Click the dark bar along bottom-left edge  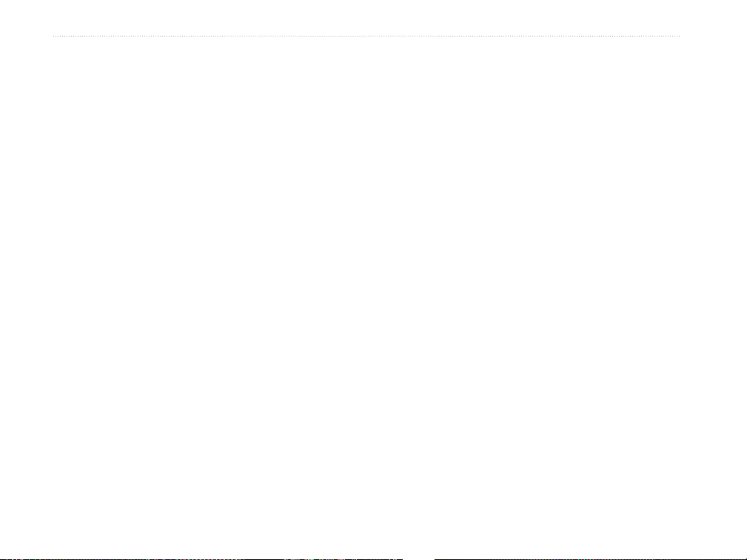[201, 559]
